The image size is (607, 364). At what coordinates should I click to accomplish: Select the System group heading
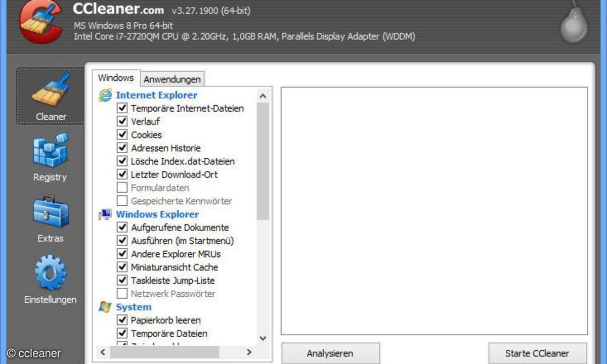click(x=134, y=307)
